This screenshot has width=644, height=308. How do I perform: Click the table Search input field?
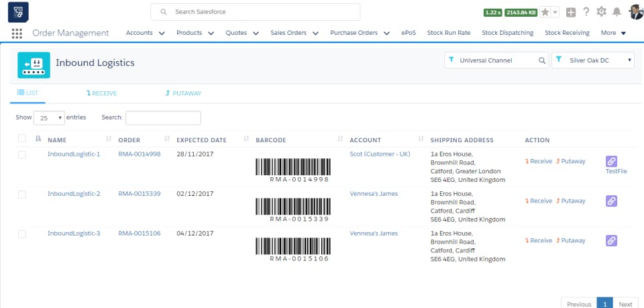tap(163, 118)
